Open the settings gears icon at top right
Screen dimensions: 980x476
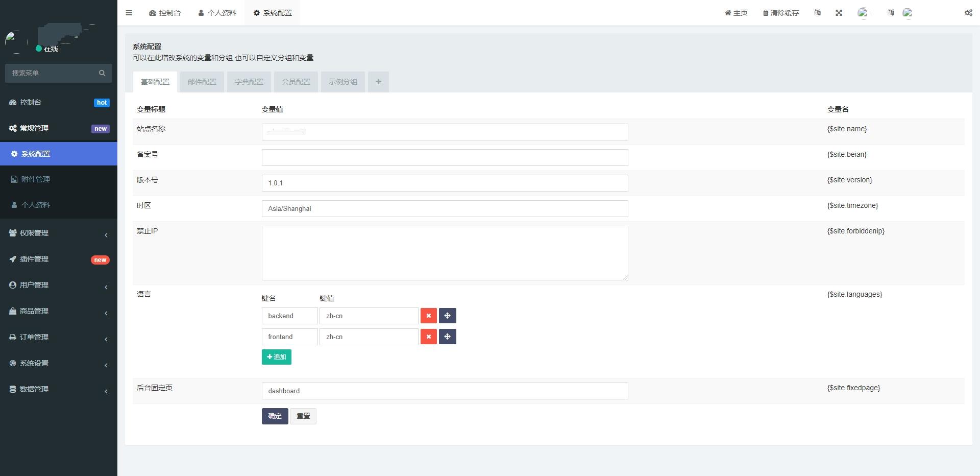point(968,13)
